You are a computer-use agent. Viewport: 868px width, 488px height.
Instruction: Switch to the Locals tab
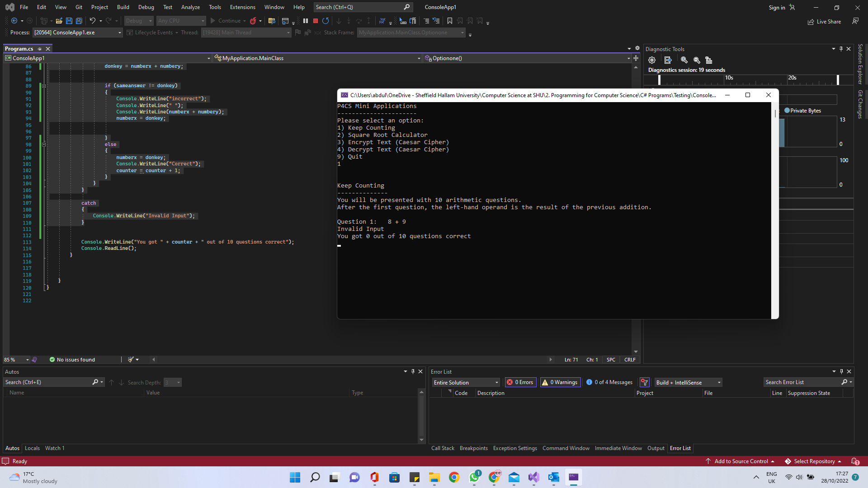(32, 448)
